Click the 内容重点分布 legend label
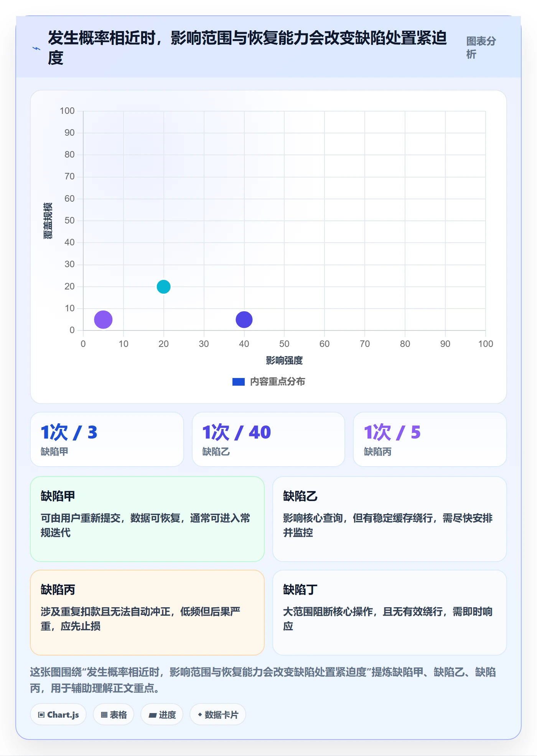537x756 pixels. tap(278, 382)
